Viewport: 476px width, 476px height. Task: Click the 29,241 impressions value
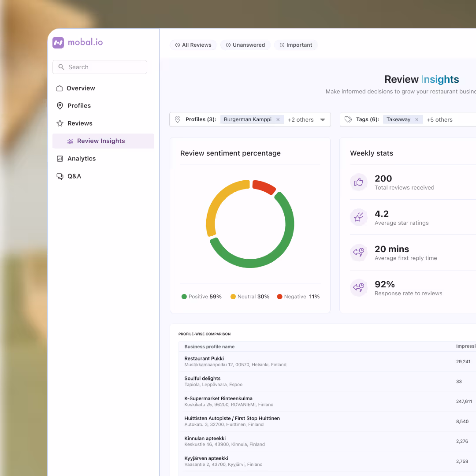[x=463, y=361]
